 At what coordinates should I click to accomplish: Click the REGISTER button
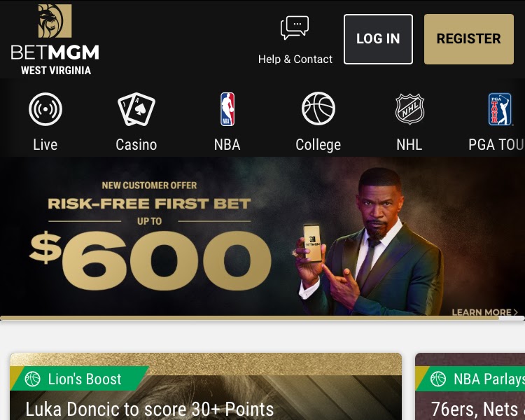coord(469,39)
